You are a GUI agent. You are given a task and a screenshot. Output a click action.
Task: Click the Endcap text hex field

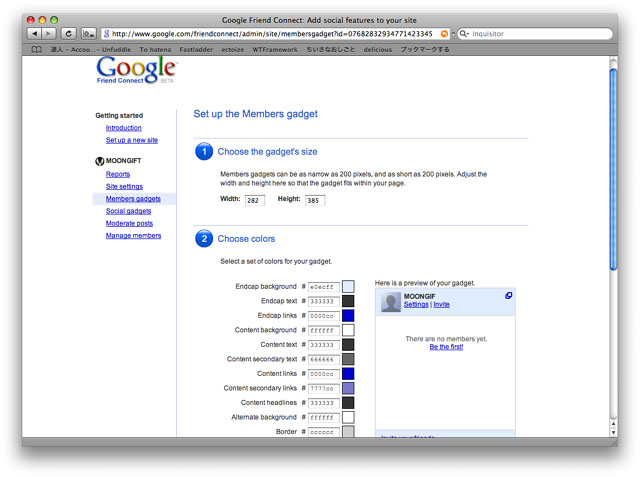click(323, 301)
